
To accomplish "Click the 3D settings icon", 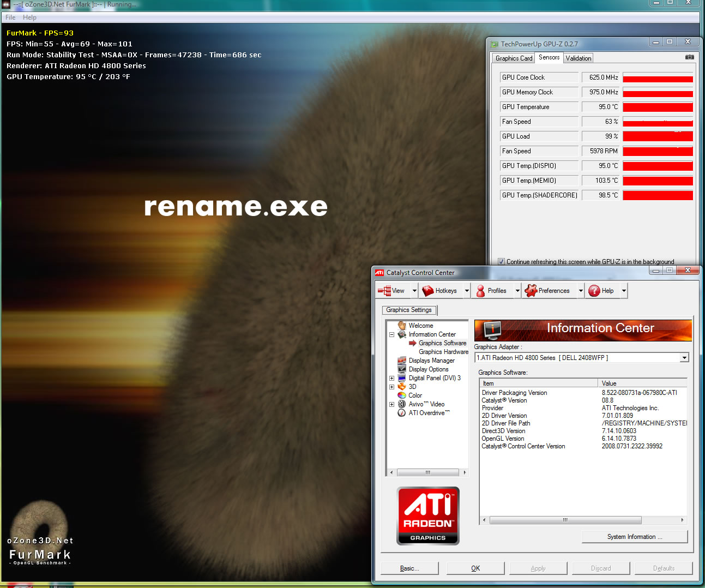I will [x=402, y=387].
